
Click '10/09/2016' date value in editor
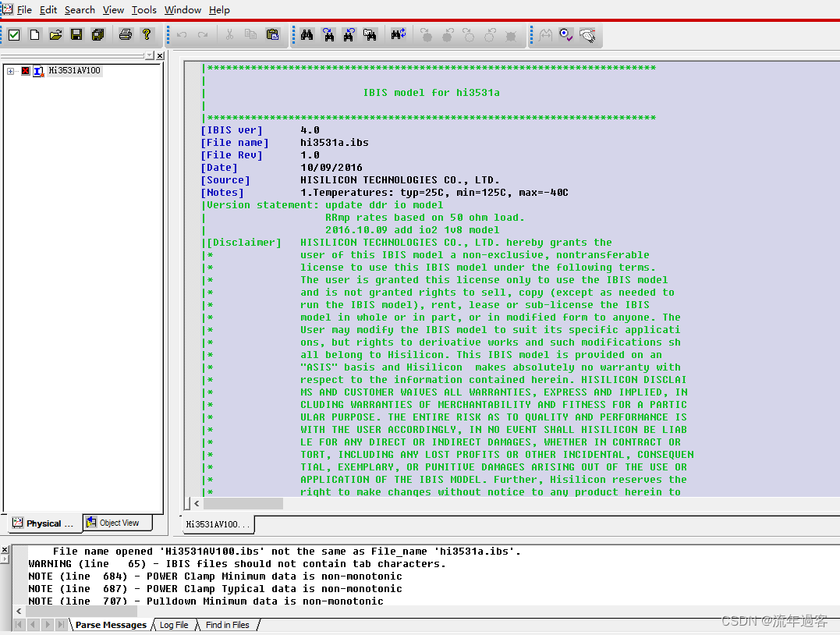pyautogui.click(x=331, y=168)
